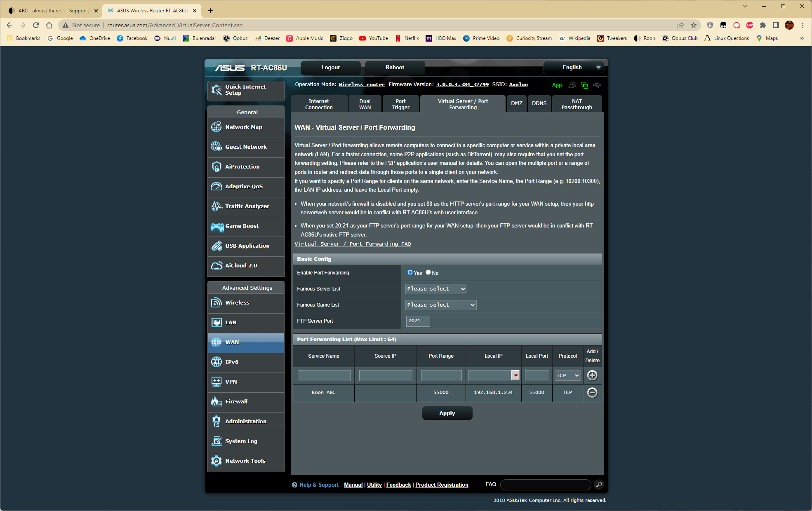Click the Avalon SSID link
Screen dimensions: 812x511
tap(518, 84)
